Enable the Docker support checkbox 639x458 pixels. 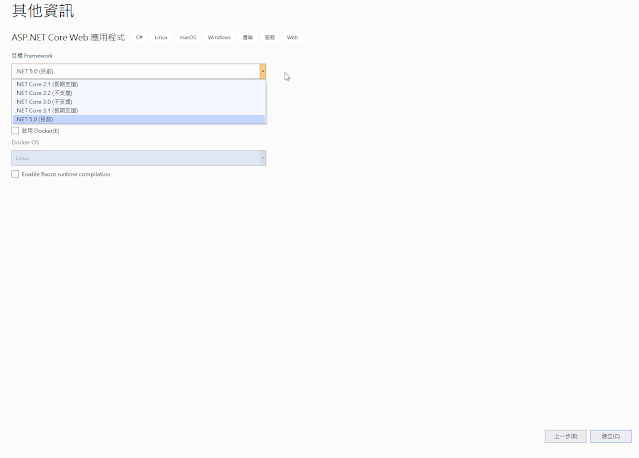(x=15, y=131)
